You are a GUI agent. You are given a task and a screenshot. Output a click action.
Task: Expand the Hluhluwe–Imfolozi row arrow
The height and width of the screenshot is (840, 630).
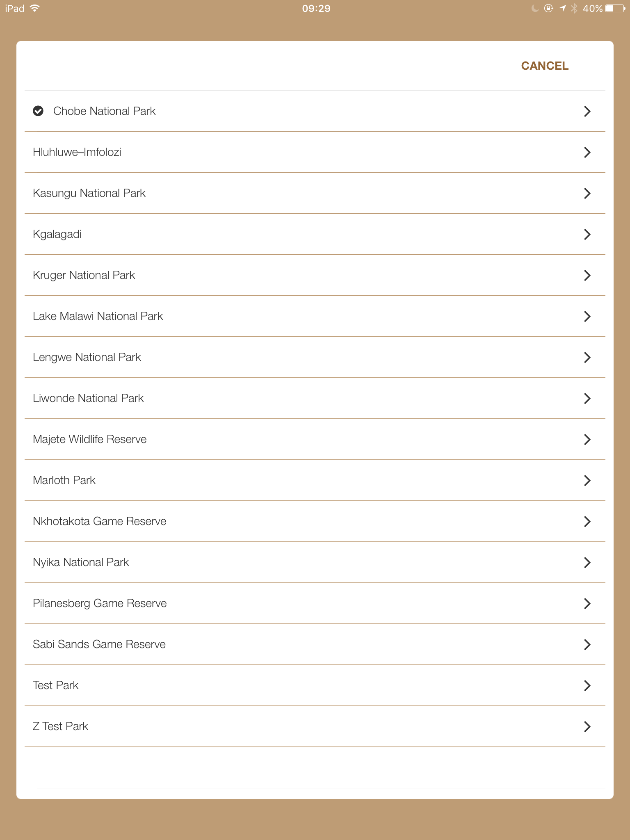click(x=587, y=152)
